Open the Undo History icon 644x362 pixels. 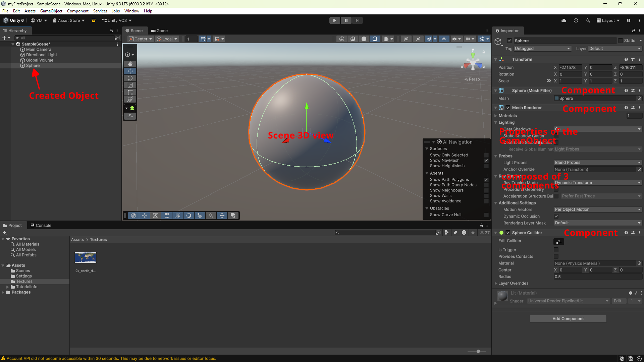click(576, 20)
